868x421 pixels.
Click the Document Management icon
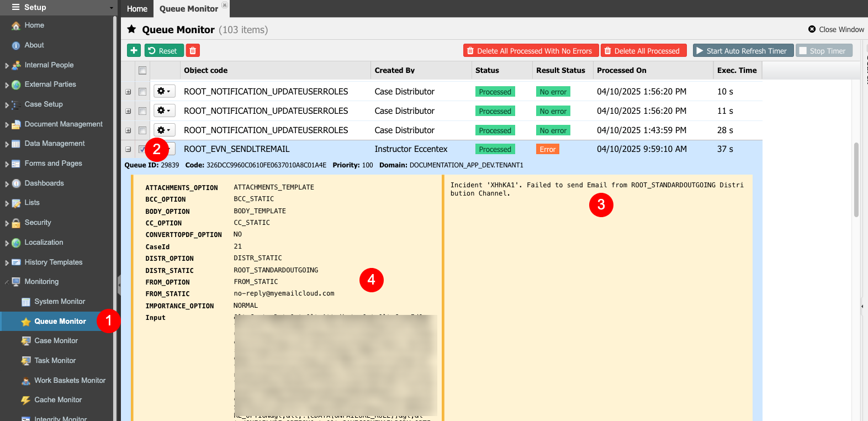tap(16, 124)
